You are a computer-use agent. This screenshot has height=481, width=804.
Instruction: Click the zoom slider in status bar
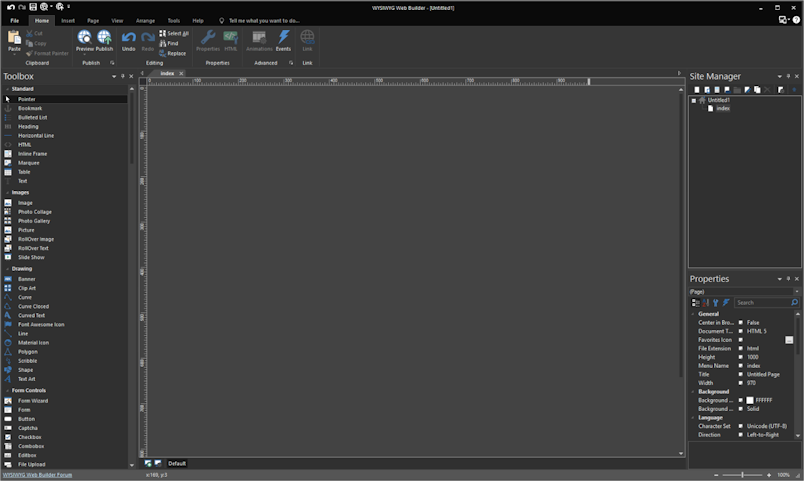click(742, 475)
